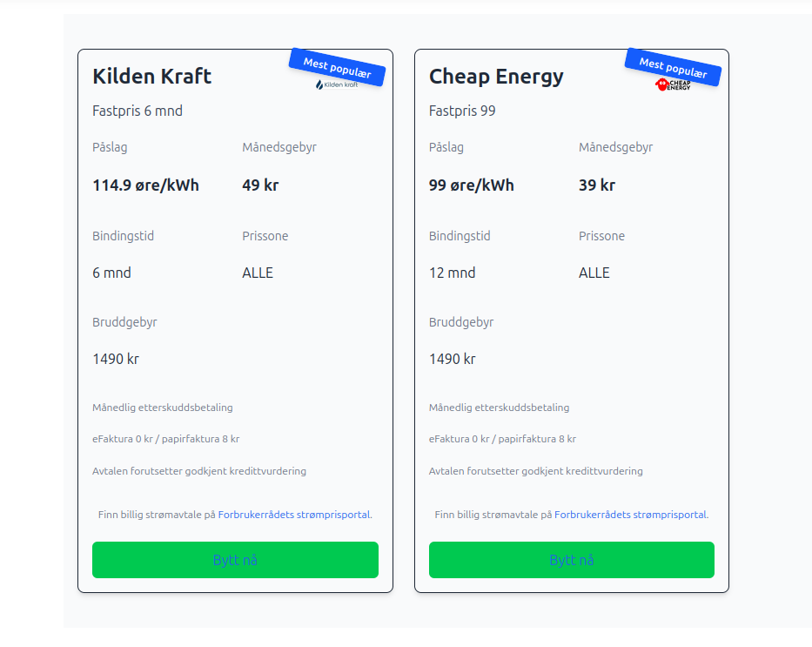Select the Kilden Kraft heading
812x647 pixels.
coord(152,77)
